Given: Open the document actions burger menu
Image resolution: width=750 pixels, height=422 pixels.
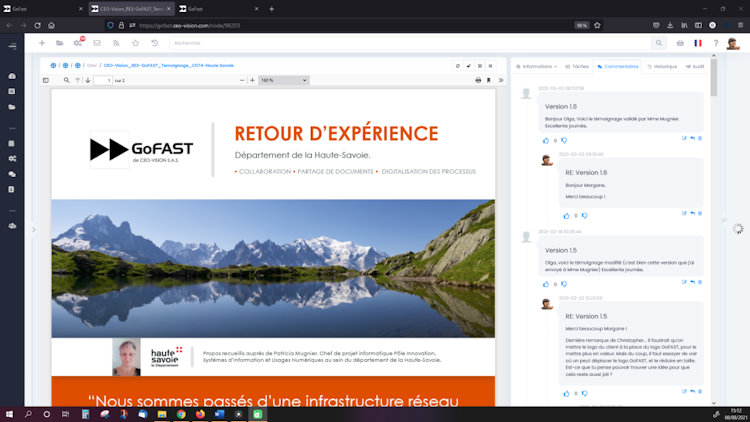Looking at the screenshot, I should [x=491, y=66].
